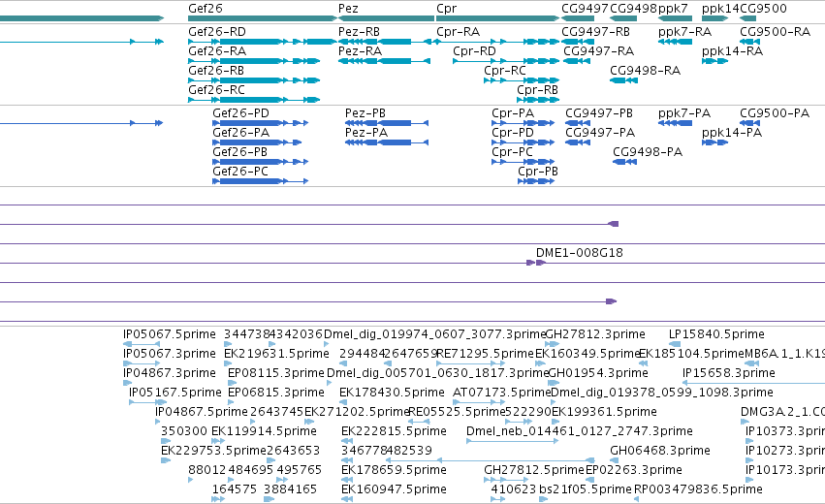Select EST EP08115.3prime
The height and width of the screenshot is (504, 825).
pyautogui.click(x=275, y=373)
